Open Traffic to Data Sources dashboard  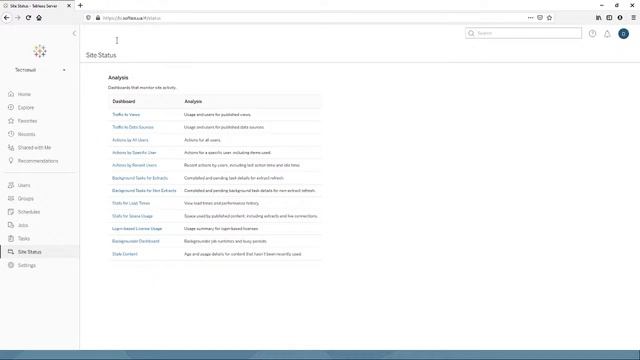(133, 127)
